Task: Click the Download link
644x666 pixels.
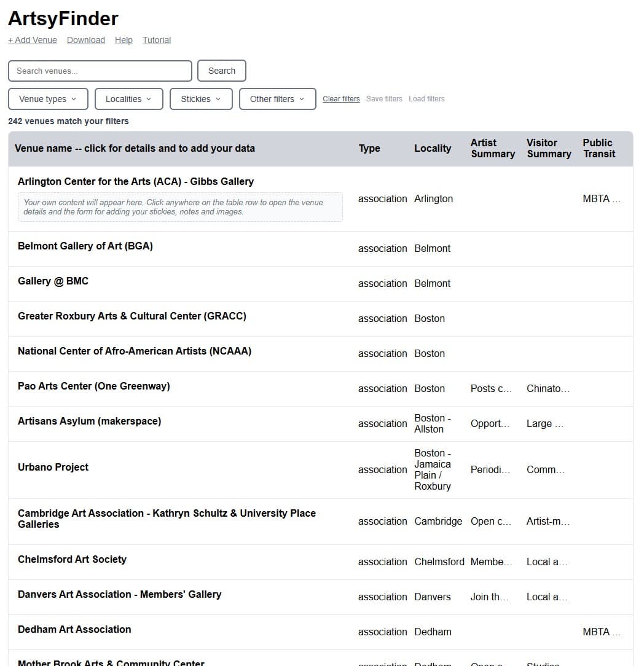Action: (x=85, y=40)
